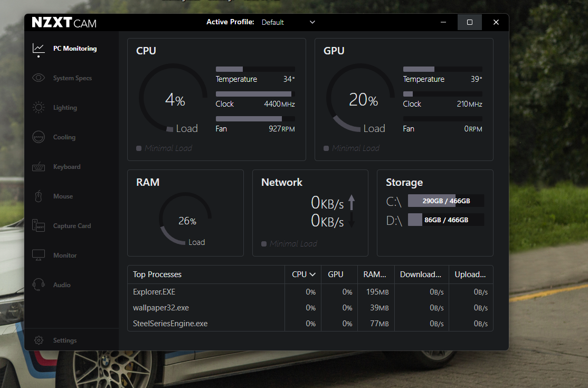Click the Top Processes header
This screenshot has height=388, width=588.
[157, 275]
